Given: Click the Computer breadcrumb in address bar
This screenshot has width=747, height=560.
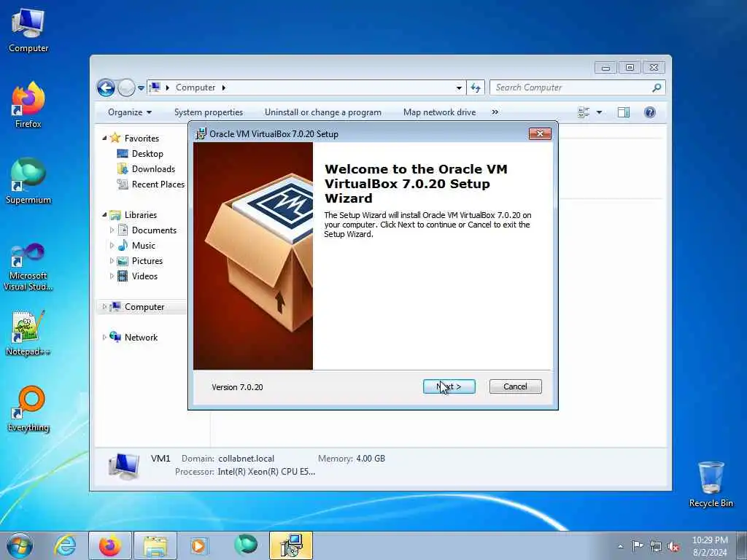Looking at the screenshot, I should [196, 87].
